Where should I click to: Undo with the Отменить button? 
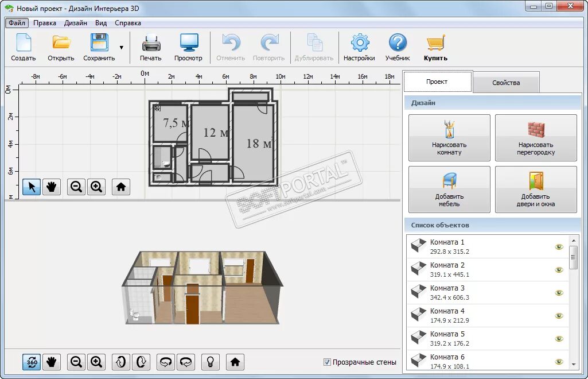tap(231, 47)
